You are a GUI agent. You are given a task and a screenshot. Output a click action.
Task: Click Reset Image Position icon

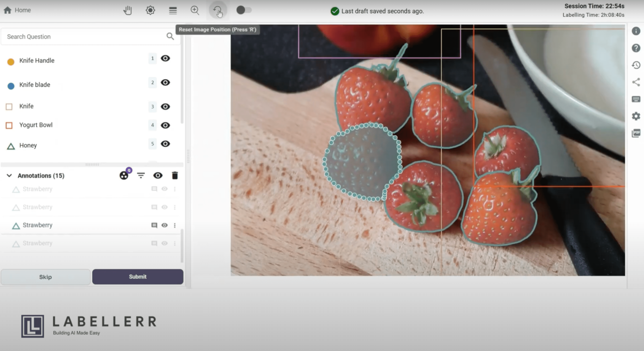pos(218,11)
